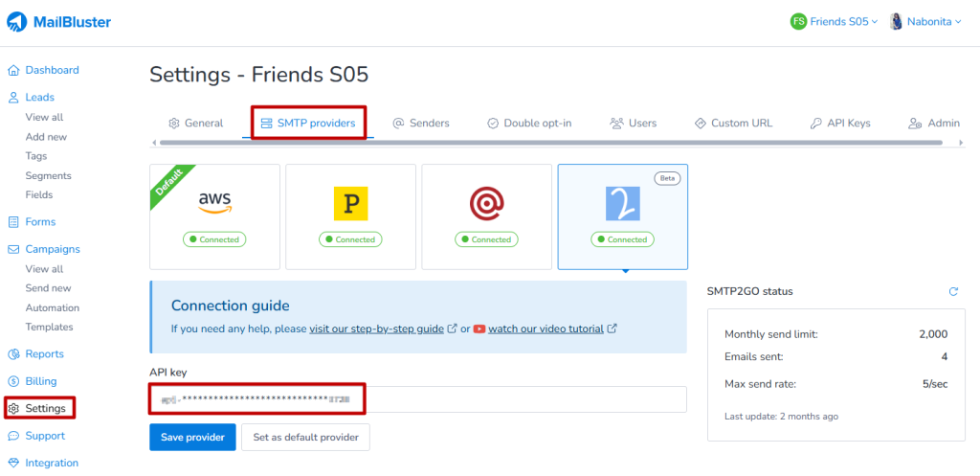Open Dashboard in the sidebar

point(53,70)
